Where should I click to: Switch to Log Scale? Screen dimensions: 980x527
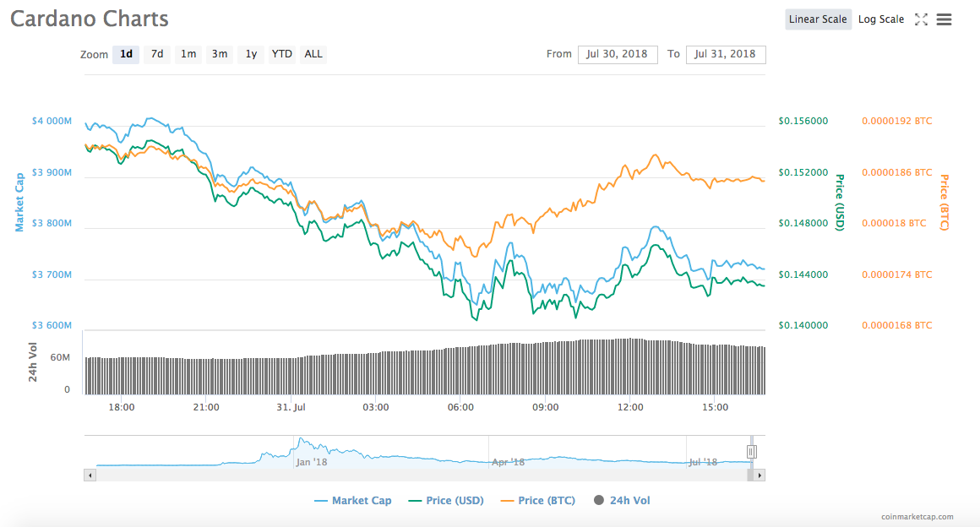[880, 19]
